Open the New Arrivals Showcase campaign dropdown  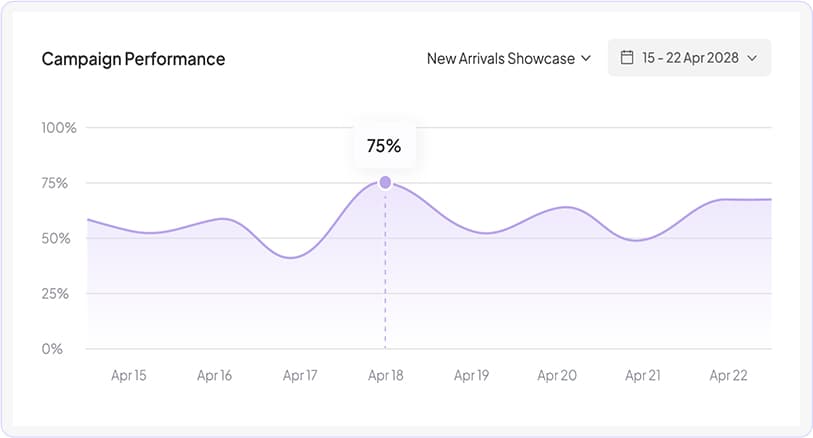tap(509, 58)
